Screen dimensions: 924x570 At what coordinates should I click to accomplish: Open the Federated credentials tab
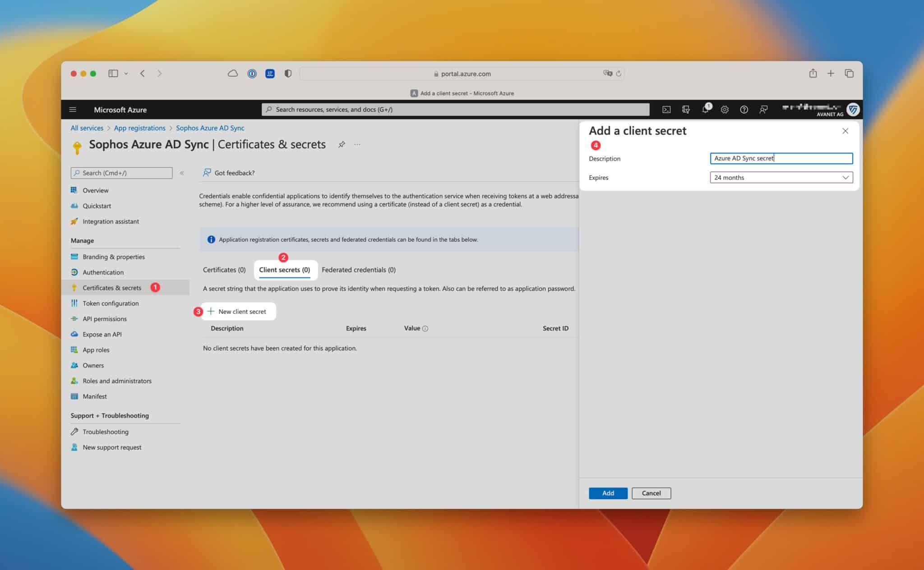(x=359, y=270)
